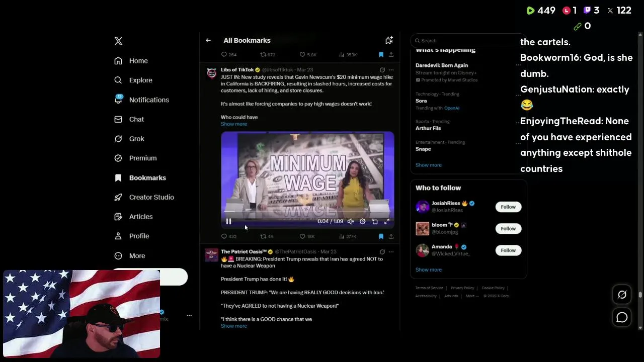Remove bookmark on Libs of TikTok minimum wage post

[x=381, y=236]
